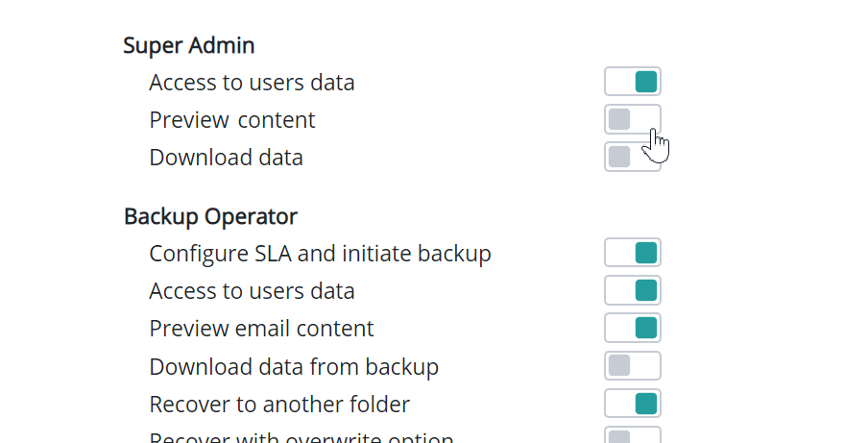Click Recover with overwrite option label
Viewport: 868px width, 443px height.
[x=301, y=438]
